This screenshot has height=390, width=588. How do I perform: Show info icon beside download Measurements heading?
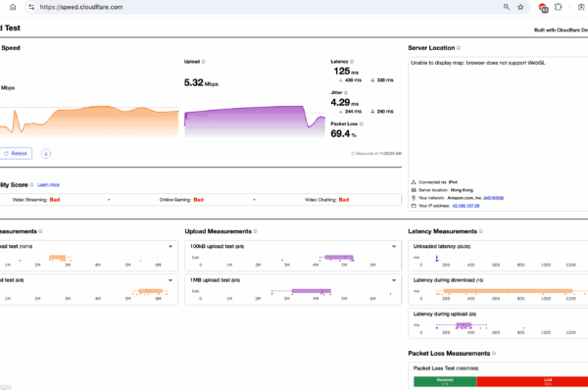(x=40, y=231)
